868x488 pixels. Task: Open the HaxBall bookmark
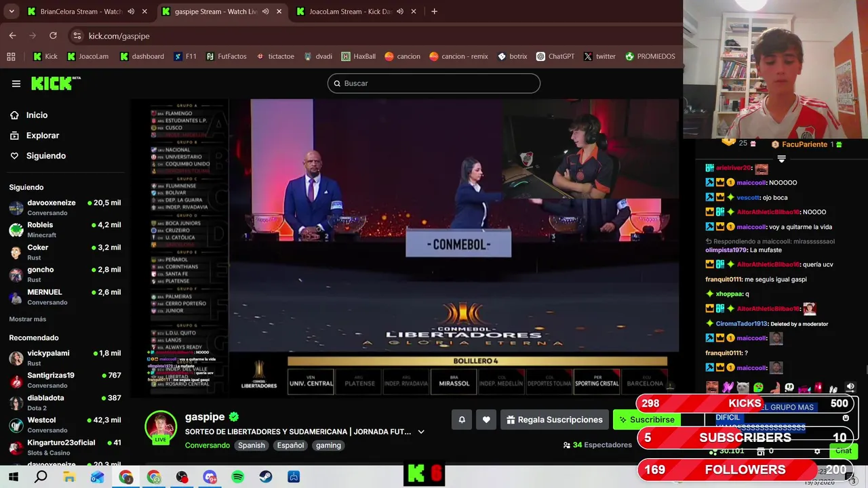(x=358, y=56)
